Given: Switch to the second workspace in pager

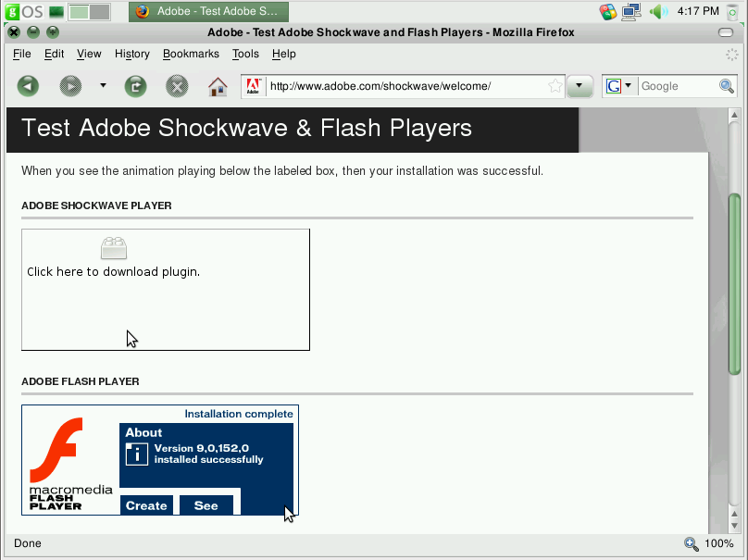Looking at the screenshot, I should (x=100, y=12).
